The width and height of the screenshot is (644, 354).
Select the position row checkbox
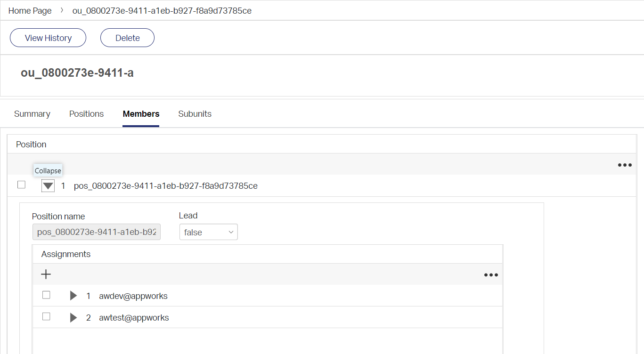click(21, 185)
